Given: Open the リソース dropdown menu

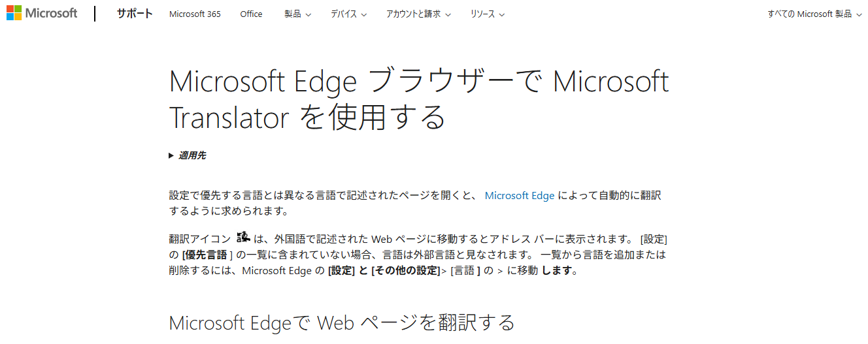Looking at the screenshot, I should pyautogui.click(x=487, y=14).
